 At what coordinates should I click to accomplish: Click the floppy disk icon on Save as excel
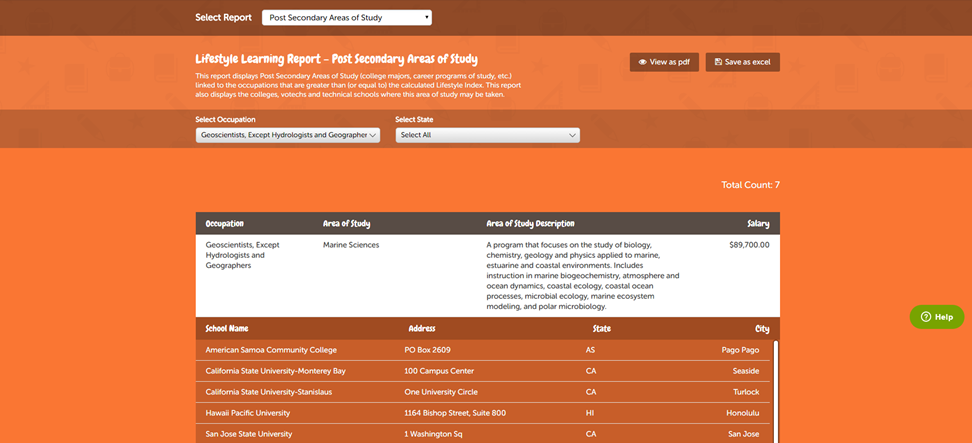pyautogui.click(x=718, y=62)
